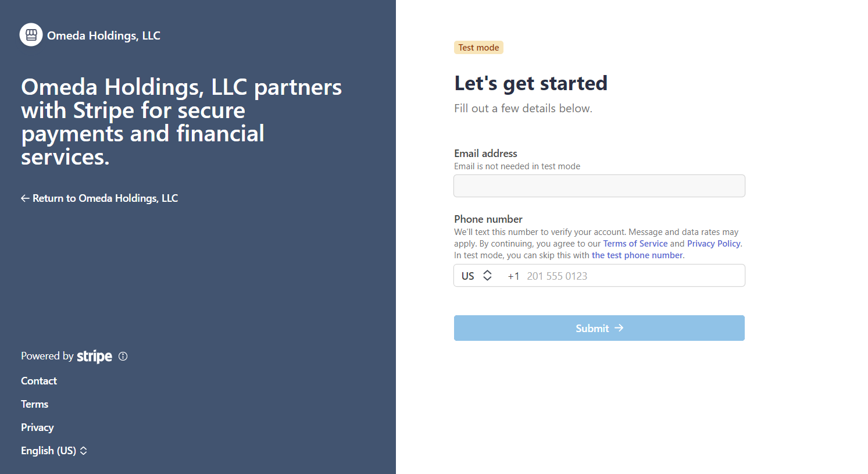Open the Privacy Policy link
This screenshot has height=474, width=868.
(713, 244)
